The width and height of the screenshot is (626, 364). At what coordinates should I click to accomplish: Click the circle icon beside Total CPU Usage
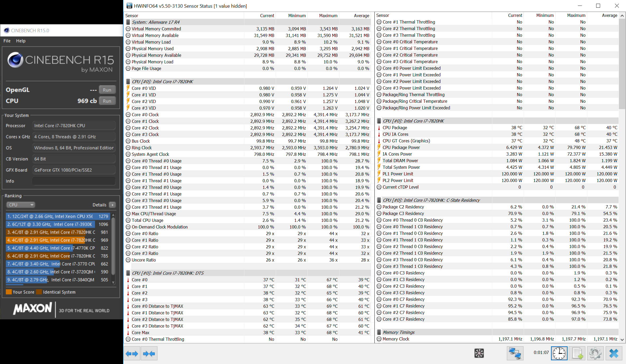coord(128,220)
